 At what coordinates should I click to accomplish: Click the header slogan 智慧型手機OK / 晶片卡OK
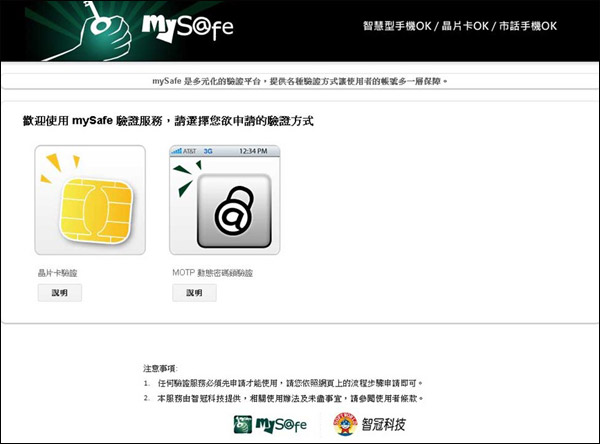pos(460,26)
